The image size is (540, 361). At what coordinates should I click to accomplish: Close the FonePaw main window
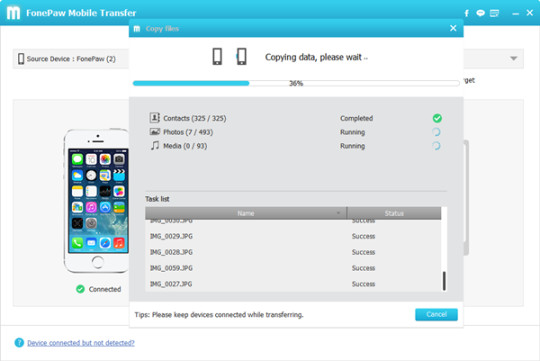click(x=530, y=13)
